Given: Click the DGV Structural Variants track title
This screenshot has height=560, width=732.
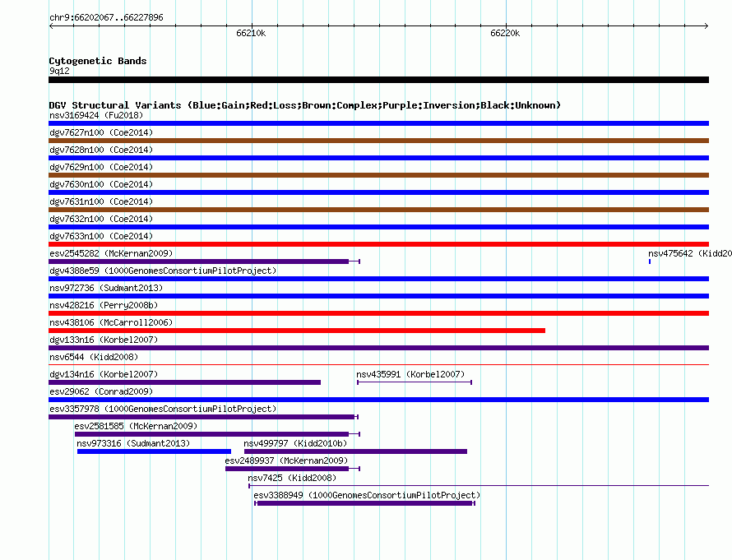Looking at the screenshot, I should [x=305, y=105].
